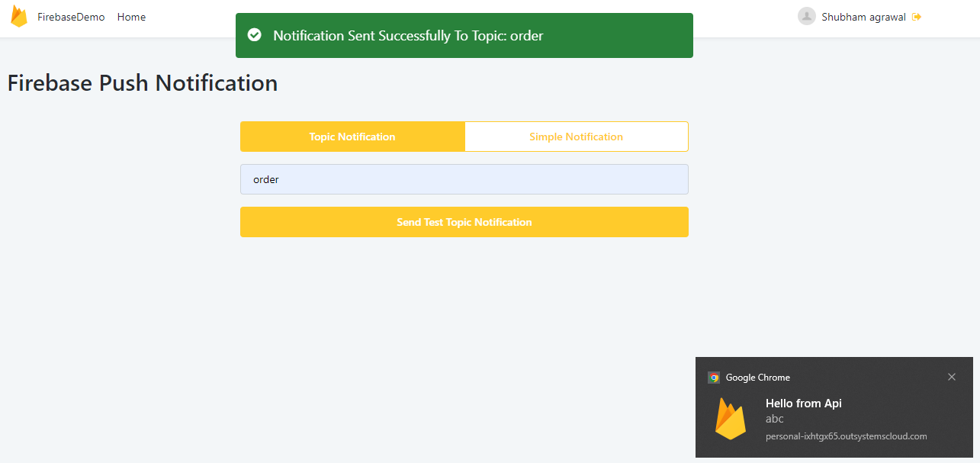Switch to the Simple Notification tab
The image size is (980, 463).
pyautogui.click(x=576, y=136)
